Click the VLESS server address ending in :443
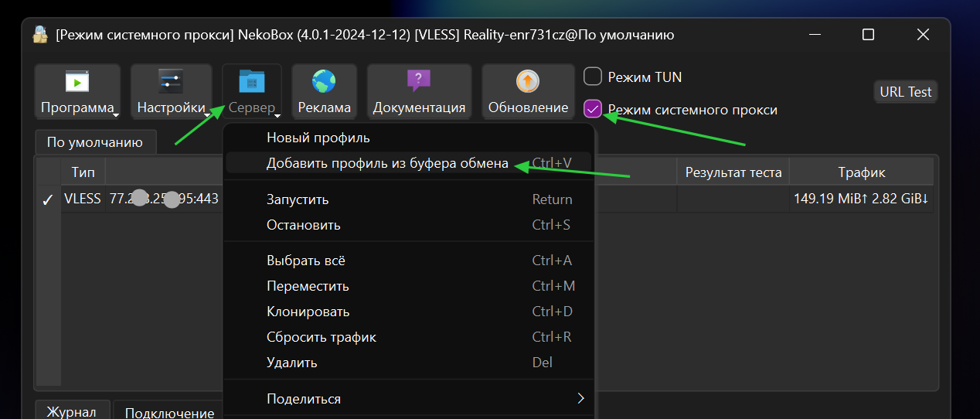 click(x=164, y=199)
